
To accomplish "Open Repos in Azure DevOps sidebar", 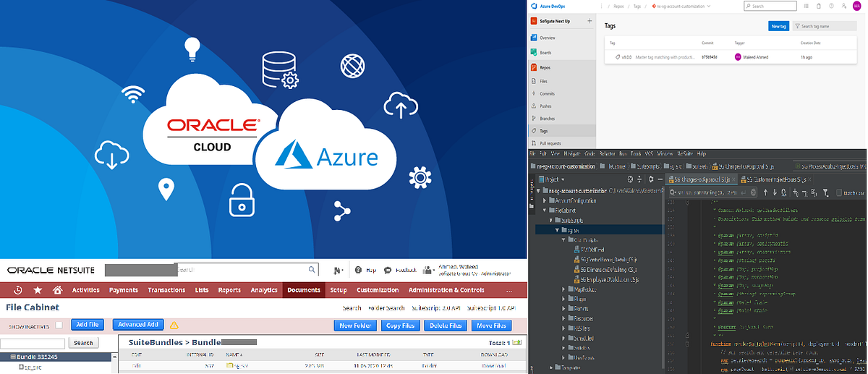I will click(545, 67).
